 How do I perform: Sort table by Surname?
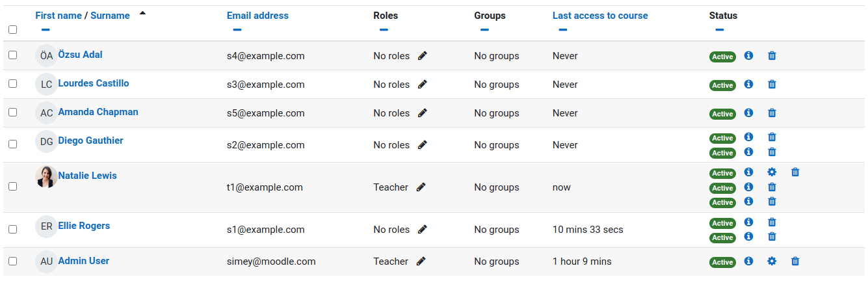[x=110, y=16]
